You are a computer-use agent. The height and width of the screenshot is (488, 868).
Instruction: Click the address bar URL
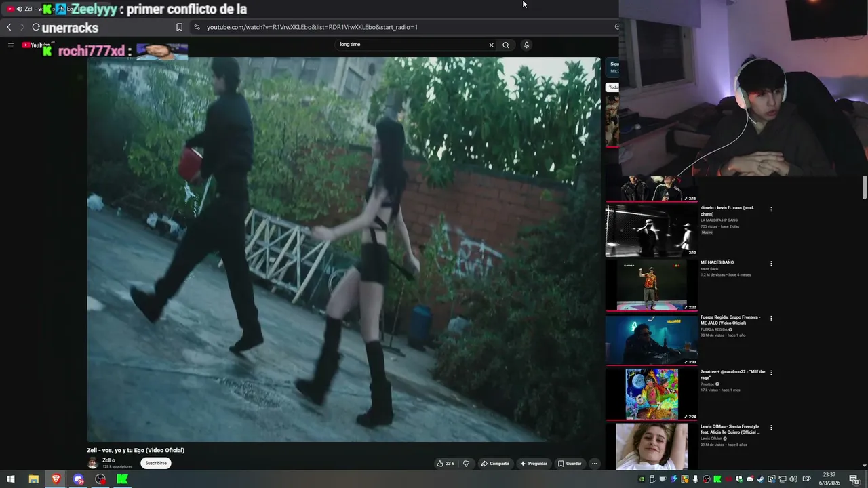coord(312,27)
